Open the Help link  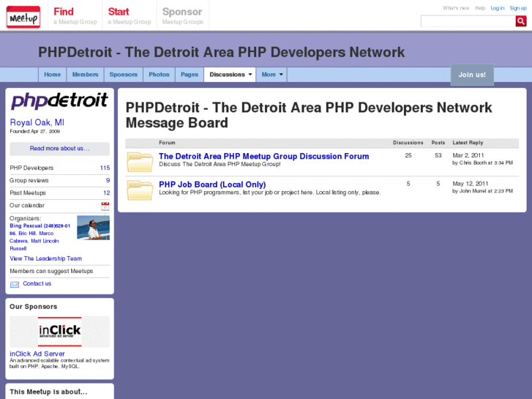480,8
